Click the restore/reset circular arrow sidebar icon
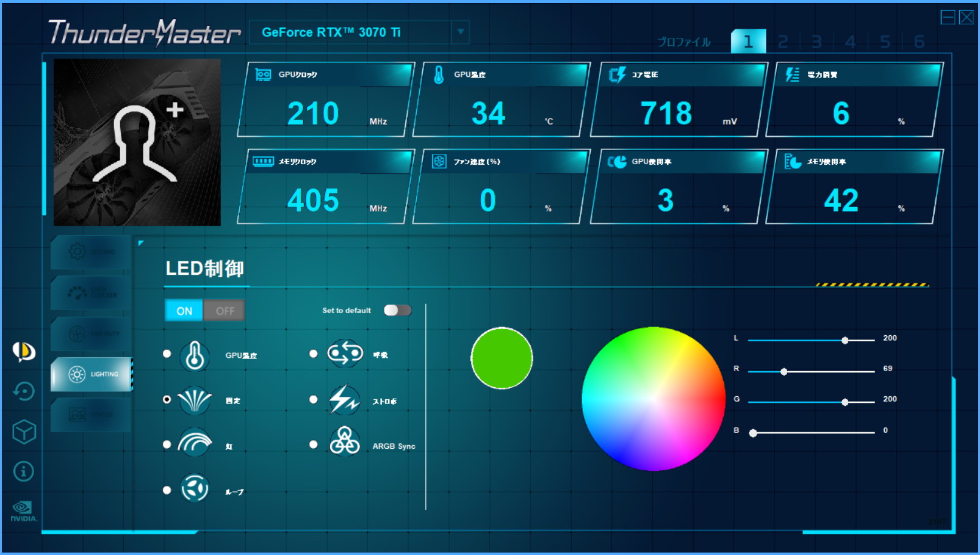 point(24,391)
